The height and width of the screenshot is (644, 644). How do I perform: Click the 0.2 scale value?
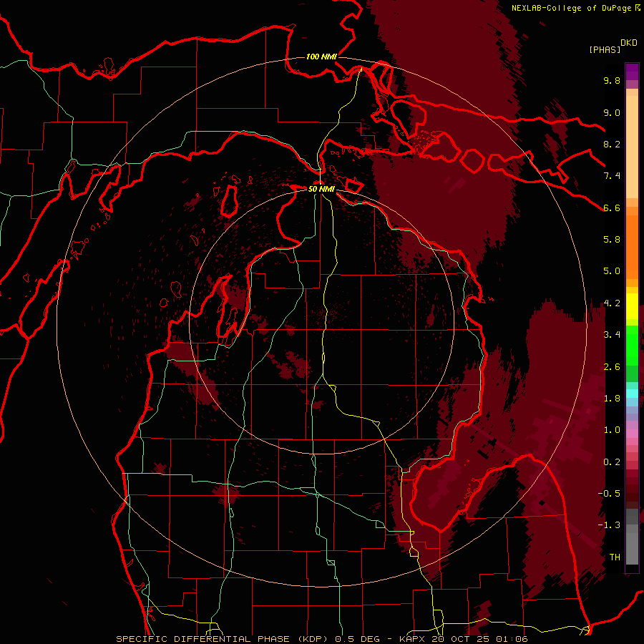tap(612, 462)
